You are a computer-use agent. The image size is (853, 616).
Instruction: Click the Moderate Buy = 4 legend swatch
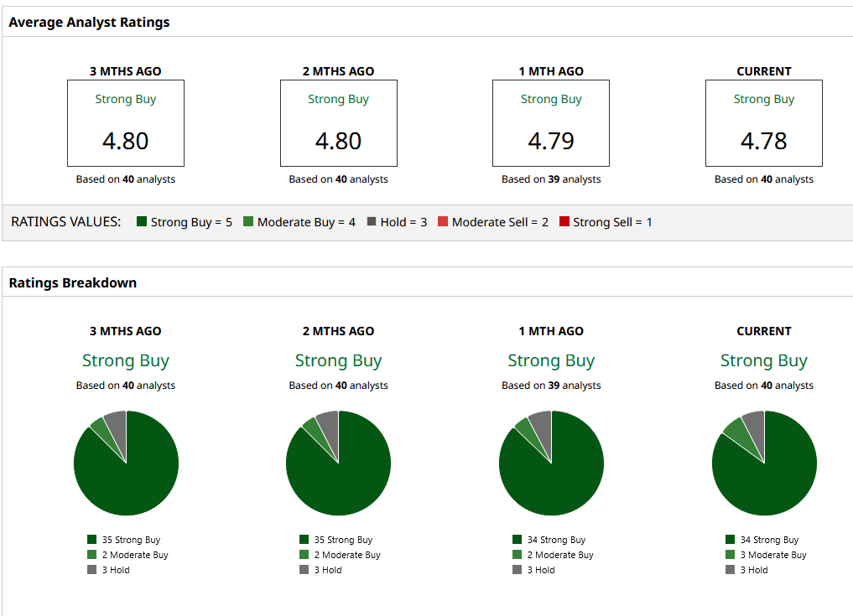248,222
